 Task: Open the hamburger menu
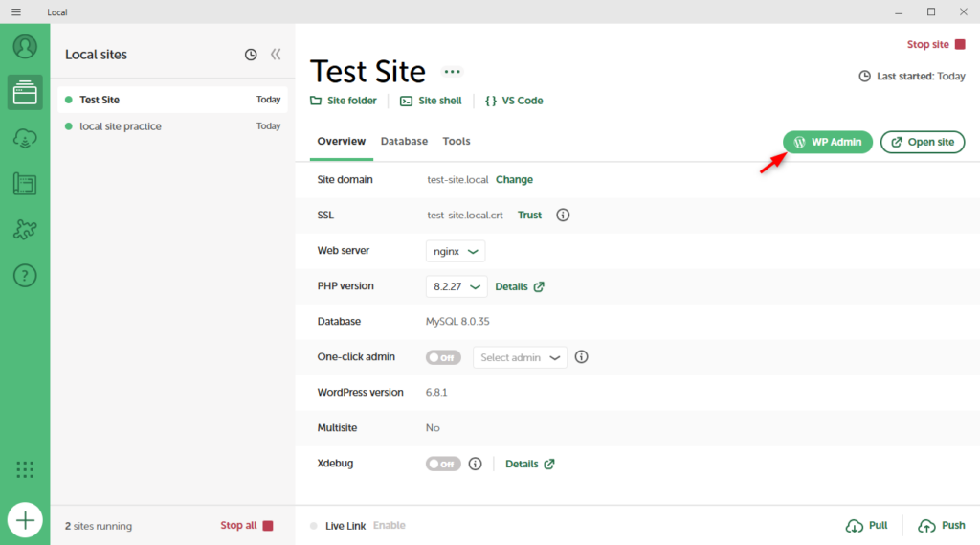16,11
